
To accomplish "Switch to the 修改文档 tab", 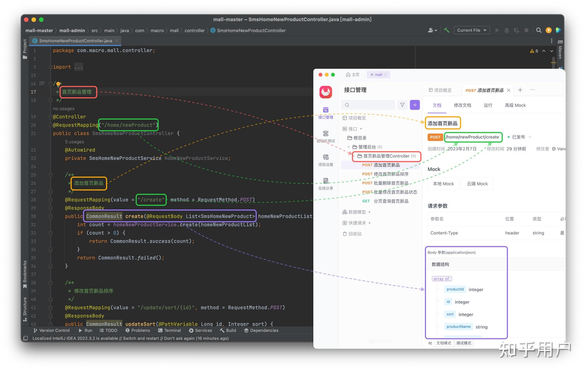I will [462, 105].
